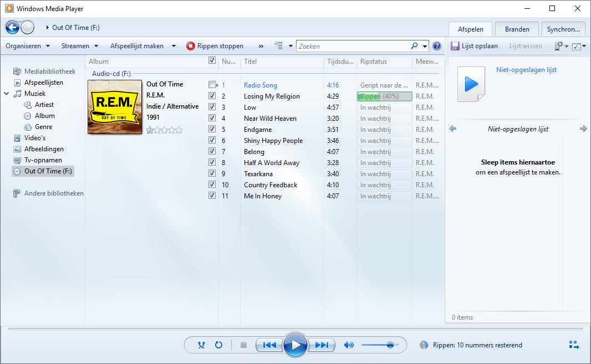Select Afspeellijsten in navigation pane
Viewport: 591px width, 364px height.
43,83
